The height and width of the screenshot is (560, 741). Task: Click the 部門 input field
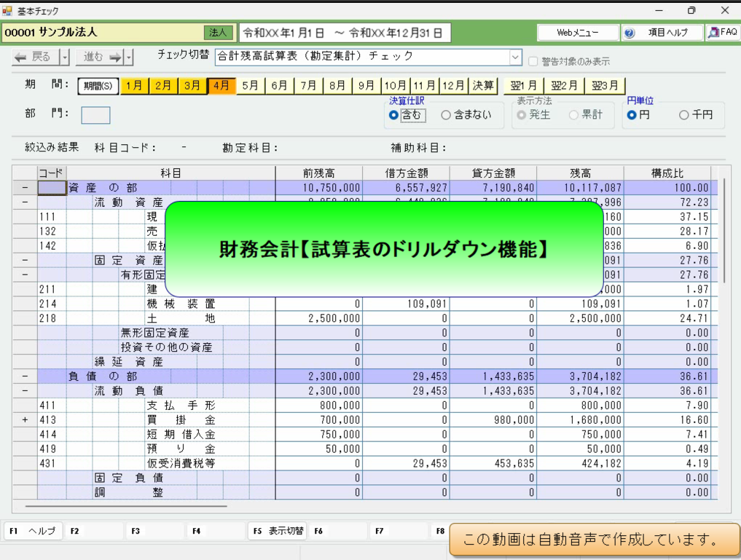95,115
